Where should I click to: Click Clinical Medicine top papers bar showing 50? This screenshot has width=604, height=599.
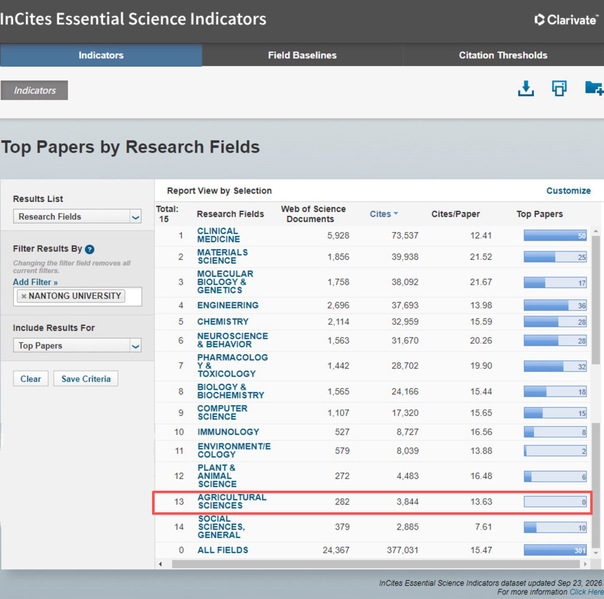click(x=555, y=235)
